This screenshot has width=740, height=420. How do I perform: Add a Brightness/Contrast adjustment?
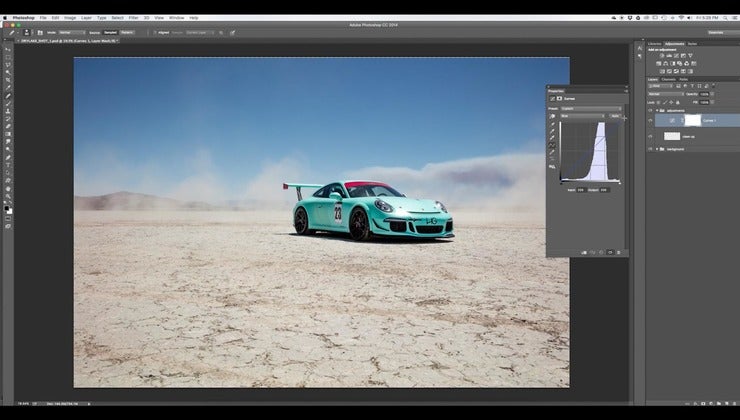pyautogui.click(x=662, y=56)
